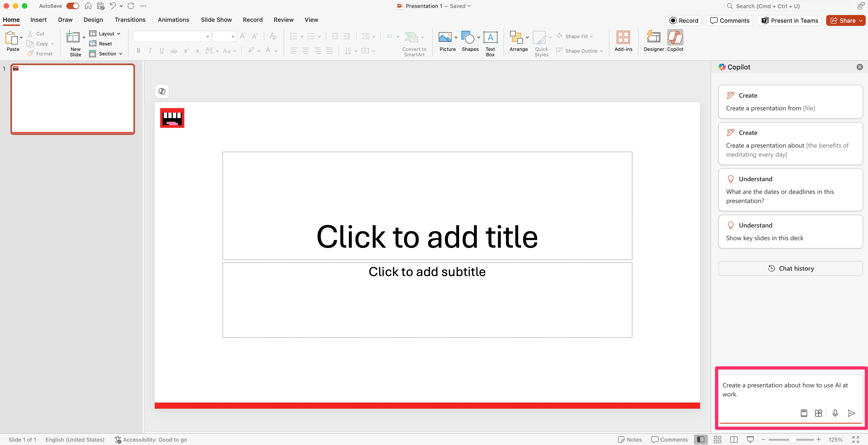The image size is (868, 445).
Task: Switch to the Transitions tab
Action: pyautogui.click(x=130, y=20)
